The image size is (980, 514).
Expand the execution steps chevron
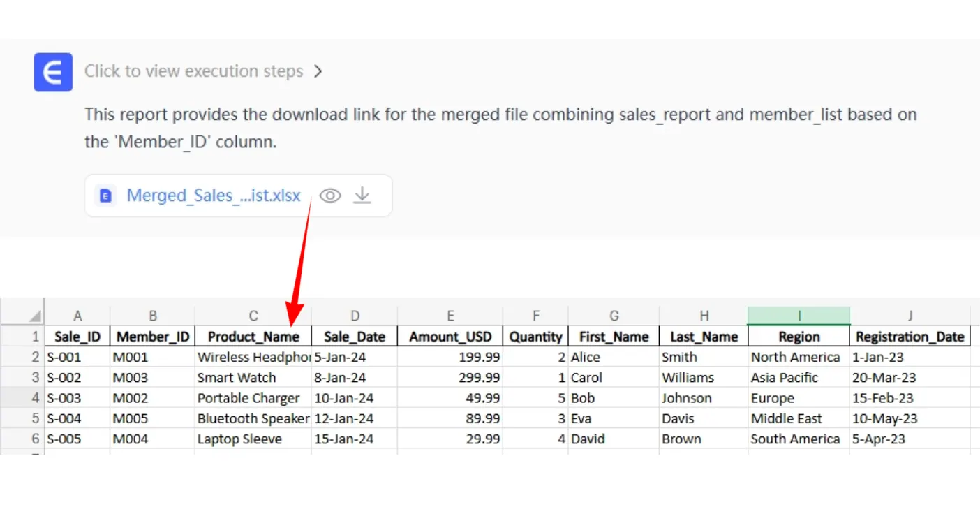318,71
